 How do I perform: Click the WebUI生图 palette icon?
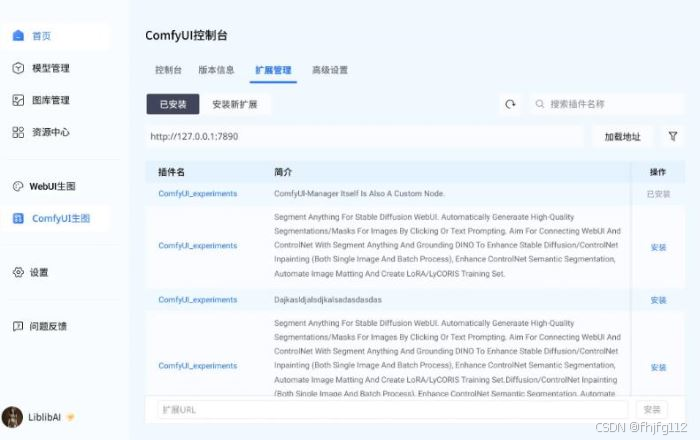coord(18,186)
